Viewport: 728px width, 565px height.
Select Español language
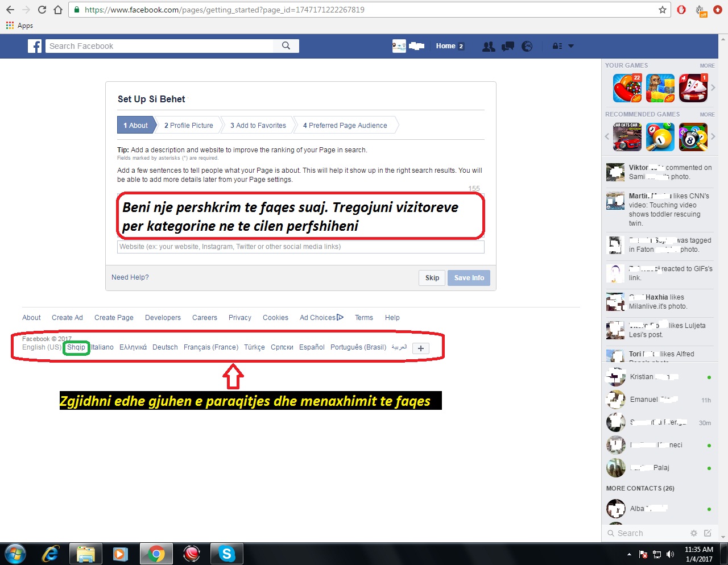(312, 347)
